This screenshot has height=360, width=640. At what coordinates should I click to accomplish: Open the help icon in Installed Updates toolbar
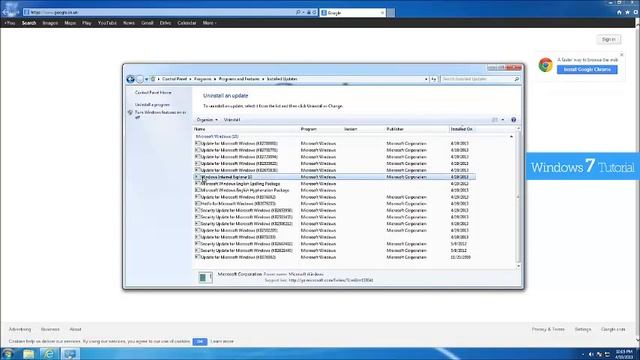513,120
